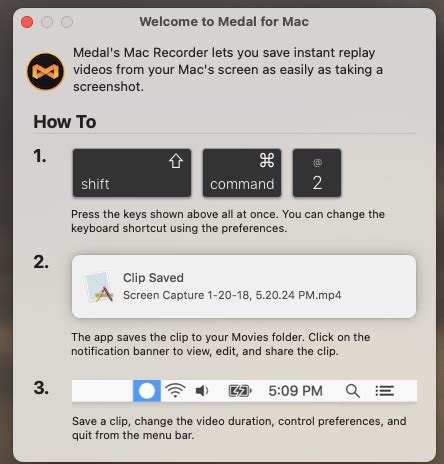Click the 5:09 PM clock
444x464 pixels.
pyautogui.click(x=296, y=391)
